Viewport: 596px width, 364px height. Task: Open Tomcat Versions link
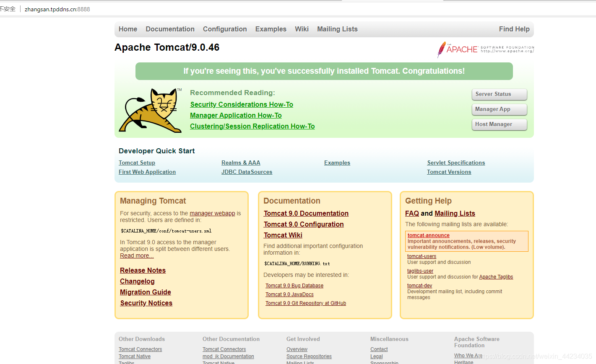[x=449, y=172]
